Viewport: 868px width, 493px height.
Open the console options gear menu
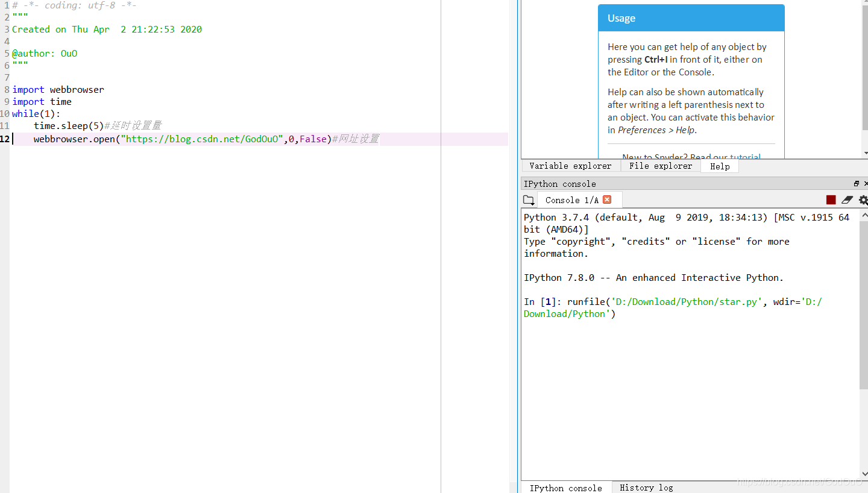click(864, 200)
